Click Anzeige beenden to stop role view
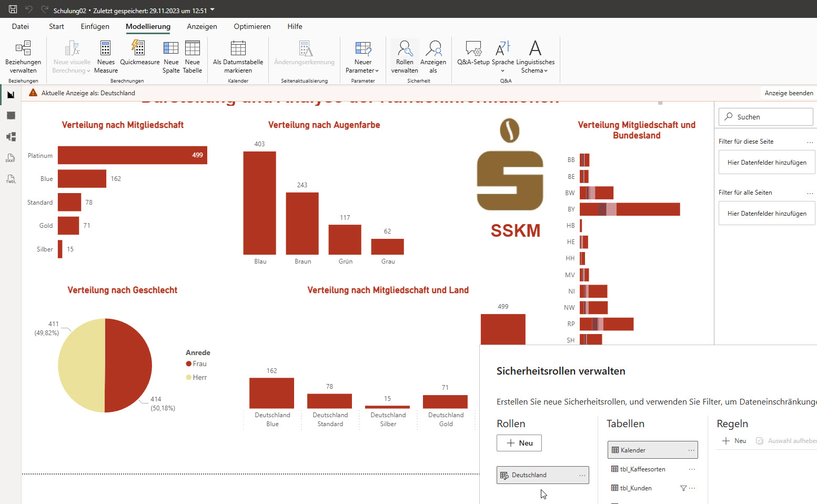Viewport: 817px width, 504px height. (788, 93)
